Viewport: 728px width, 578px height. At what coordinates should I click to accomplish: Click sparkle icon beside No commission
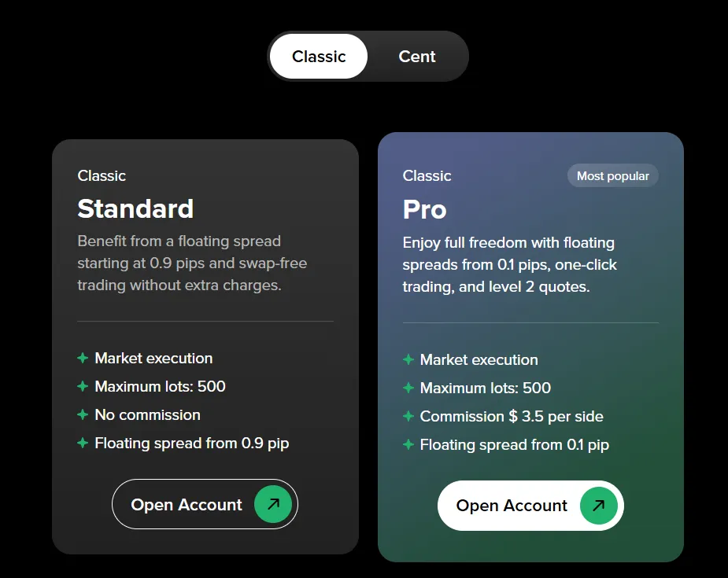pyautogui.click(x=83, y=414)
